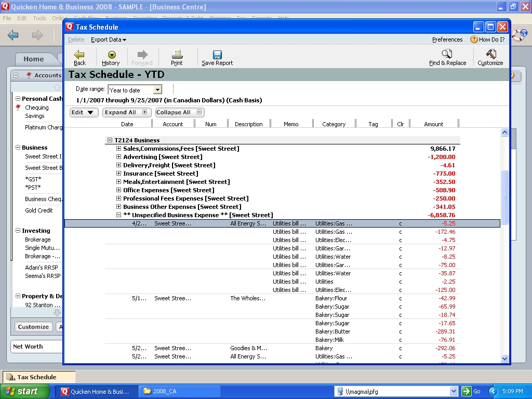This screenshot has height=399, width=532.
Task: Sort by the Amount column header
Action: 433,124
